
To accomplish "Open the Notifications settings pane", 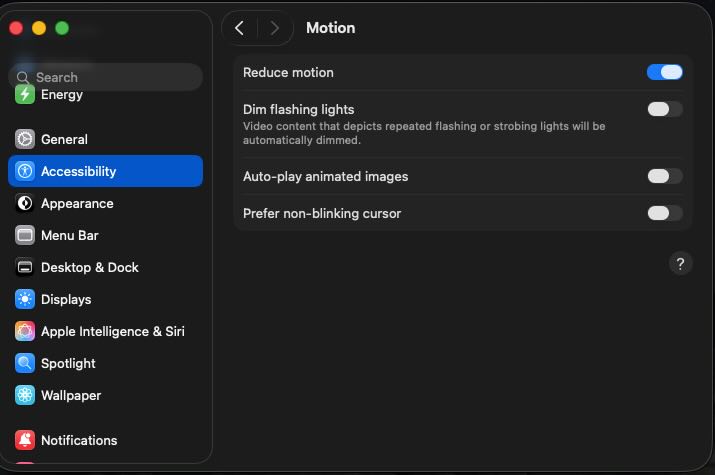I will point(105,440).
